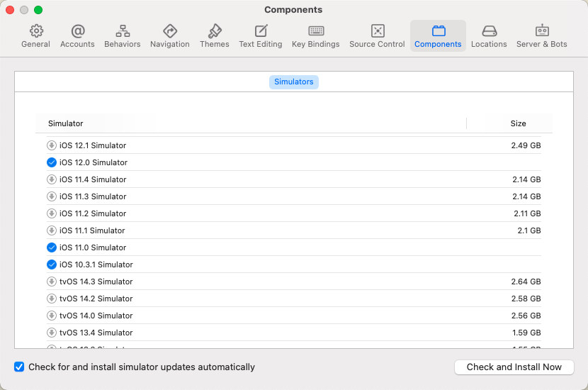Click the 2.11 GB size value

527,213
